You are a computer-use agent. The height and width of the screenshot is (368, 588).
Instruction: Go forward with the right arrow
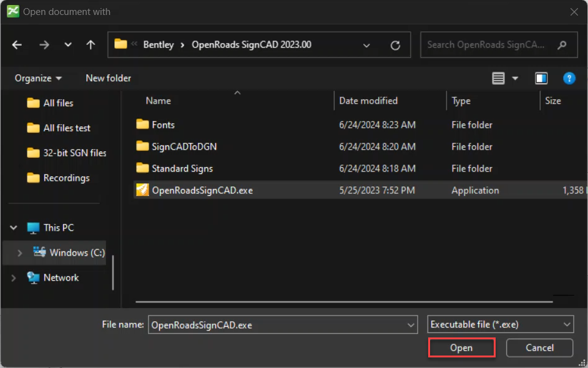pos(44,45)
